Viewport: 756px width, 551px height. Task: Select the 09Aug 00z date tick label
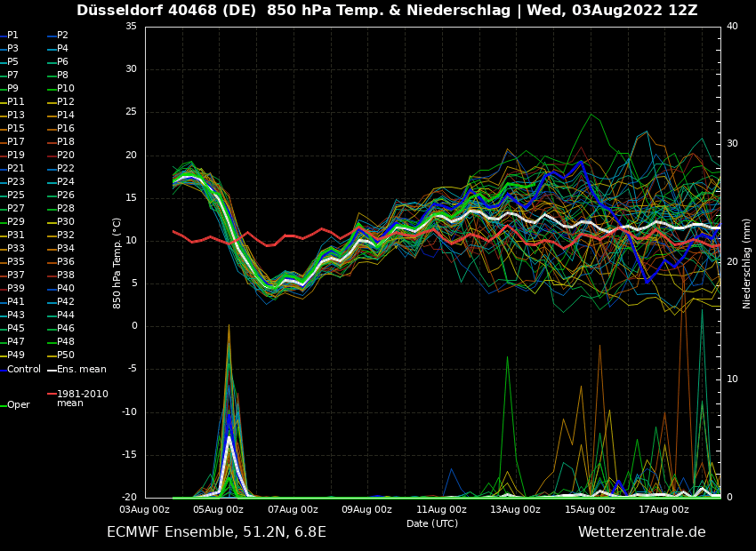366,509
